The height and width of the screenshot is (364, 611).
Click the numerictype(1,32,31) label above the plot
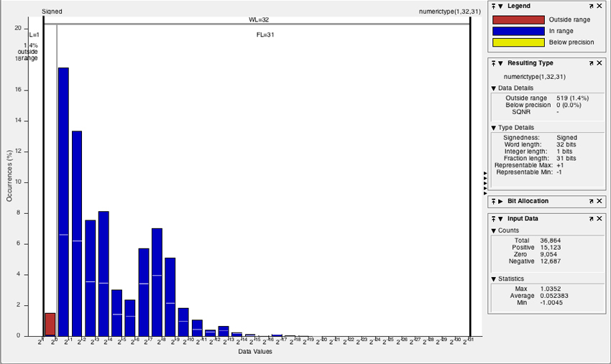(450, 11)
